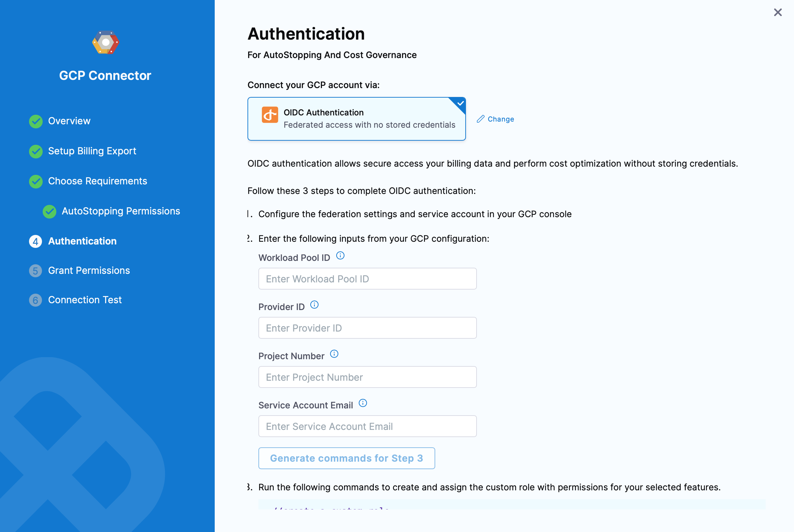Open AutoStopping Permissions sub-step
794x532 pixels.
(120, 211)
